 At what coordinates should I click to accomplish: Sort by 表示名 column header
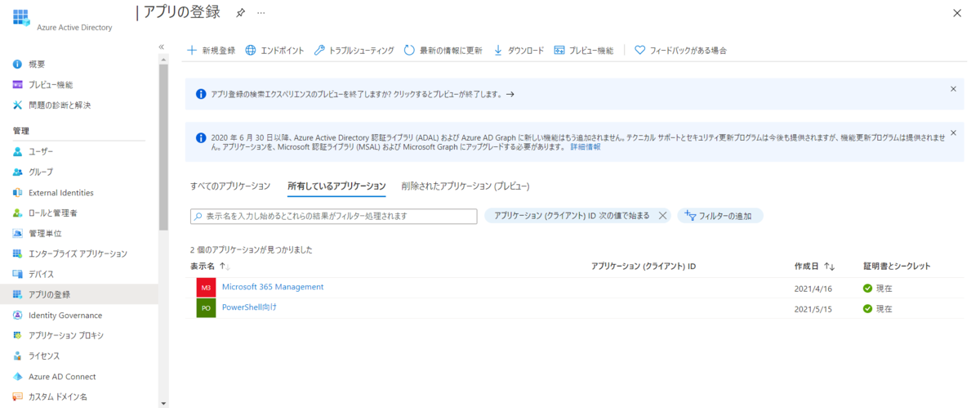coord(210,267)
